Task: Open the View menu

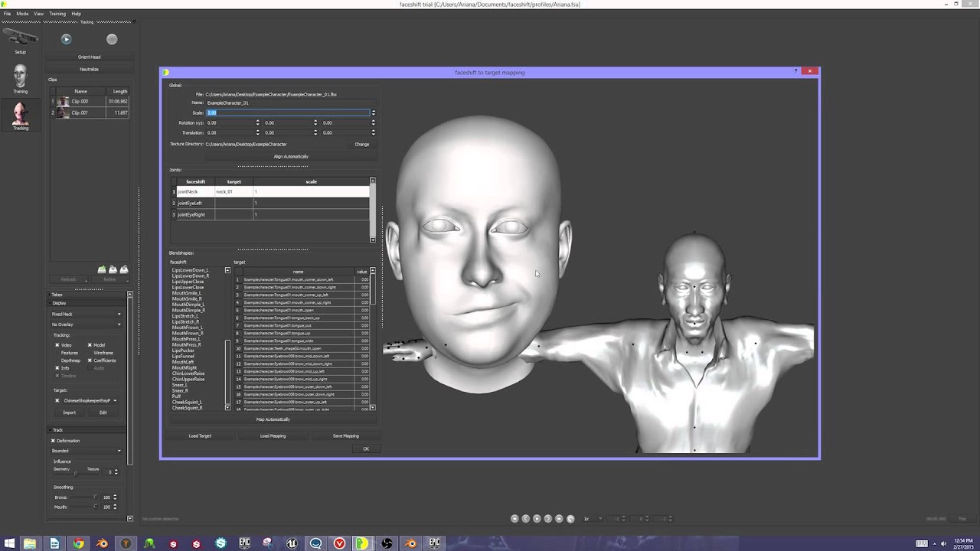Action: [x=38, y=14]
